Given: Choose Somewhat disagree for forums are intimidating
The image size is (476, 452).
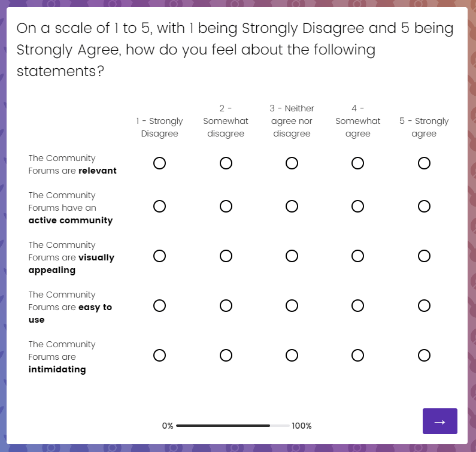Looking at the screenshot, I should coord(226,356).
